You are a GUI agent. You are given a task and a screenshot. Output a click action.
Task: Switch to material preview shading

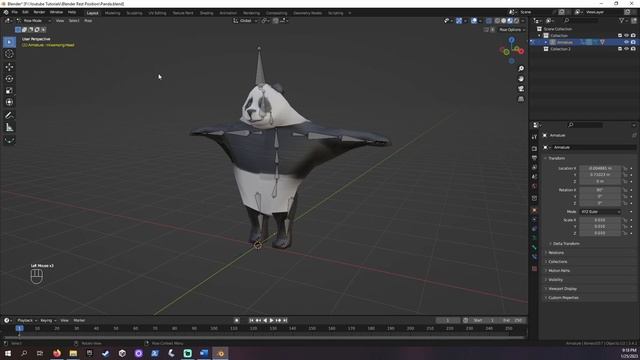[x=510, y=20]
